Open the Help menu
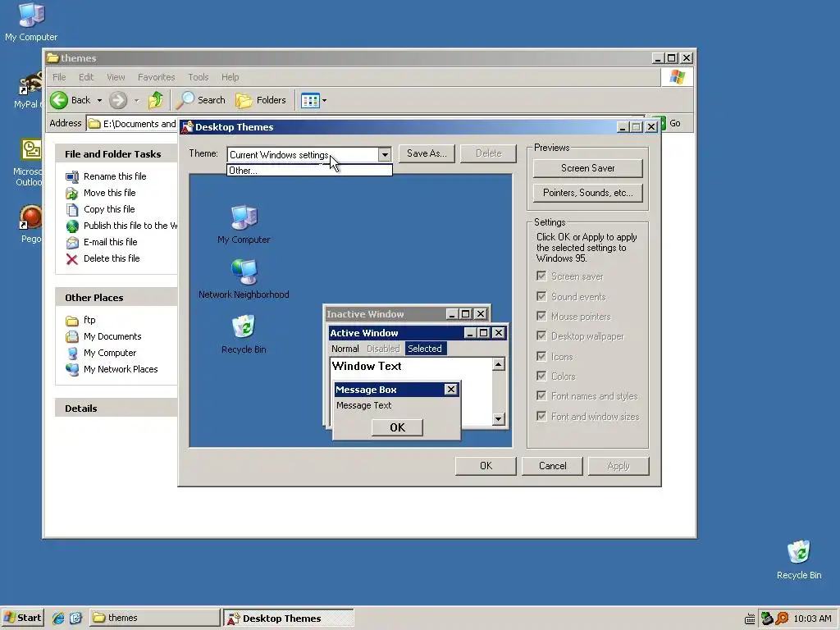 click(x=230, y=77)
